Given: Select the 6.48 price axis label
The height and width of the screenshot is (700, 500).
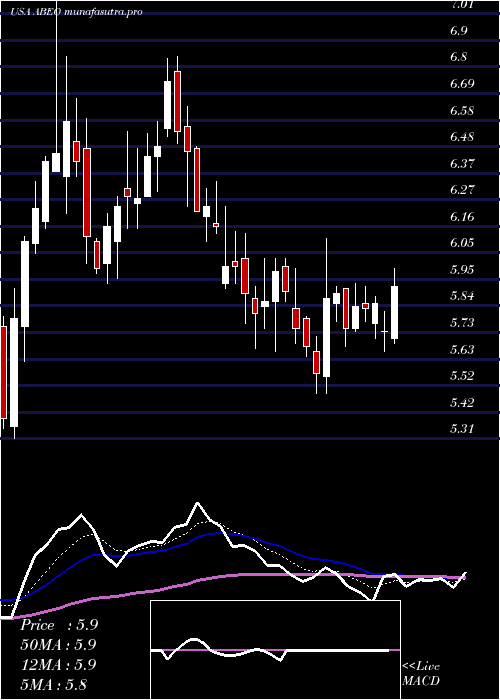Looking at the screenshot, I should click(463, 137).
